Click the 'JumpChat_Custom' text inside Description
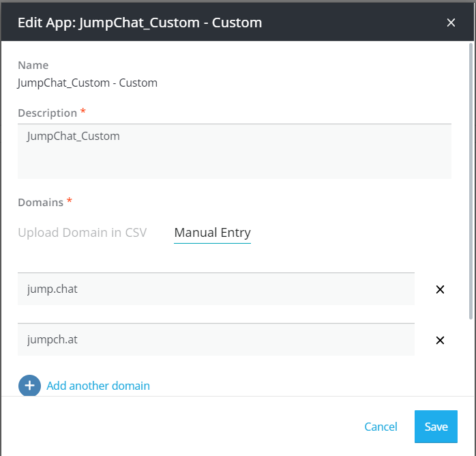Screen dimensions: 476x456 [x=73, y=136]
